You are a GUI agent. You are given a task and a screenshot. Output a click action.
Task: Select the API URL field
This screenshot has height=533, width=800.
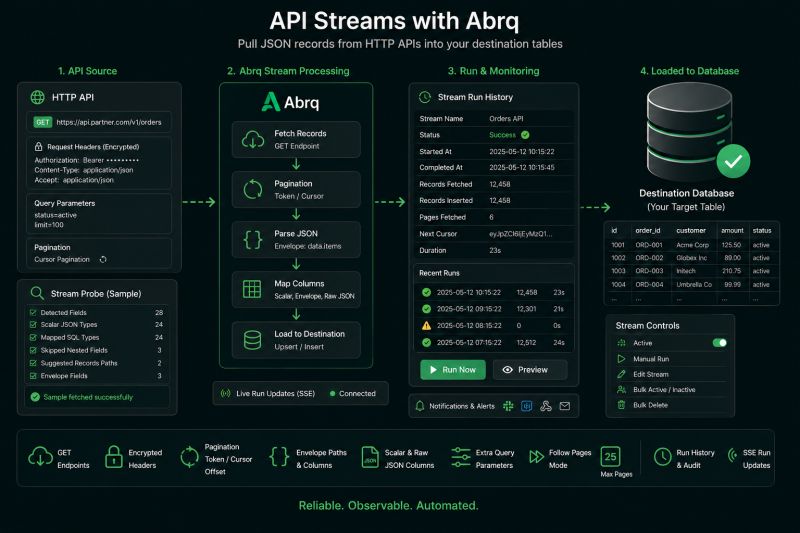click(x=98, y=122)
